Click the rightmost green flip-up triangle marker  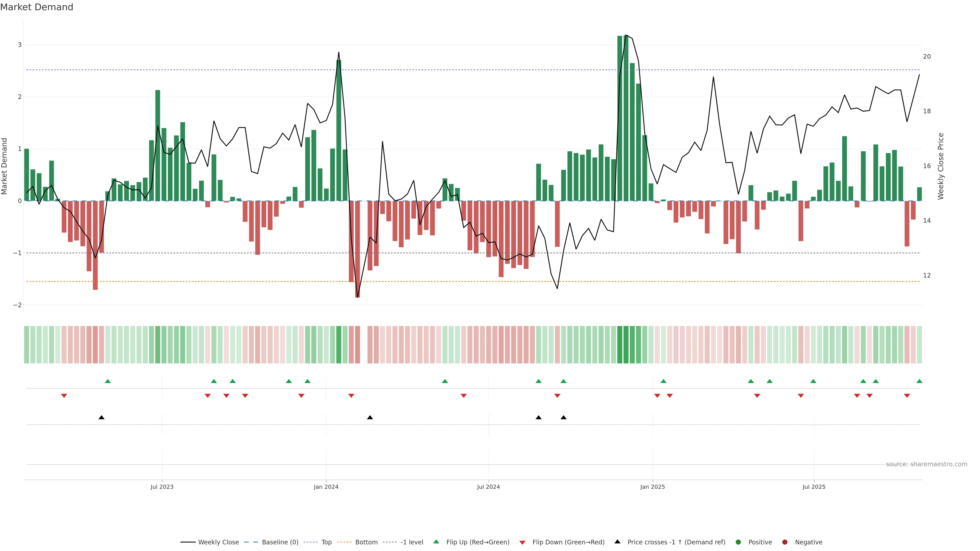click(920, 381)
